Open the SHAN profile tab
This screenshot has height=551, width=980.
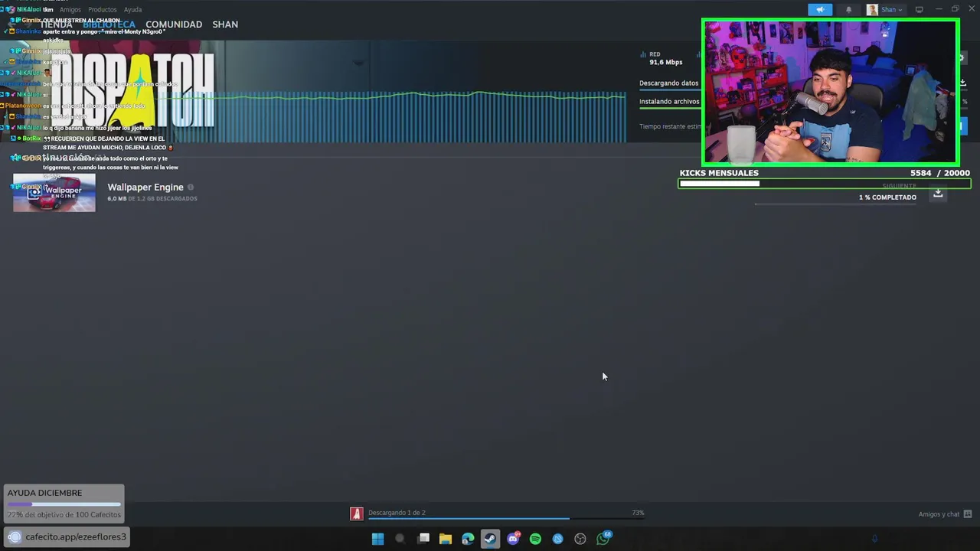(225, 24)
